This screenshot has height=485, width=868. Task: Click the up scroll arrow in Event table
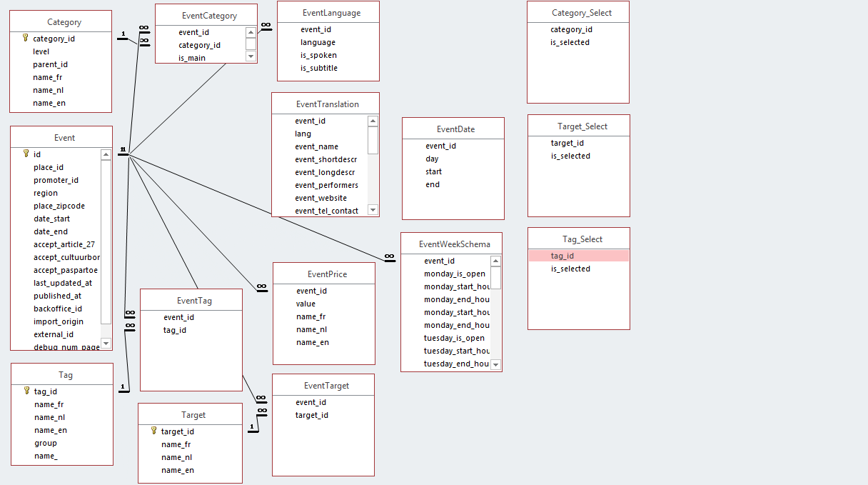[x=106, y=154]
